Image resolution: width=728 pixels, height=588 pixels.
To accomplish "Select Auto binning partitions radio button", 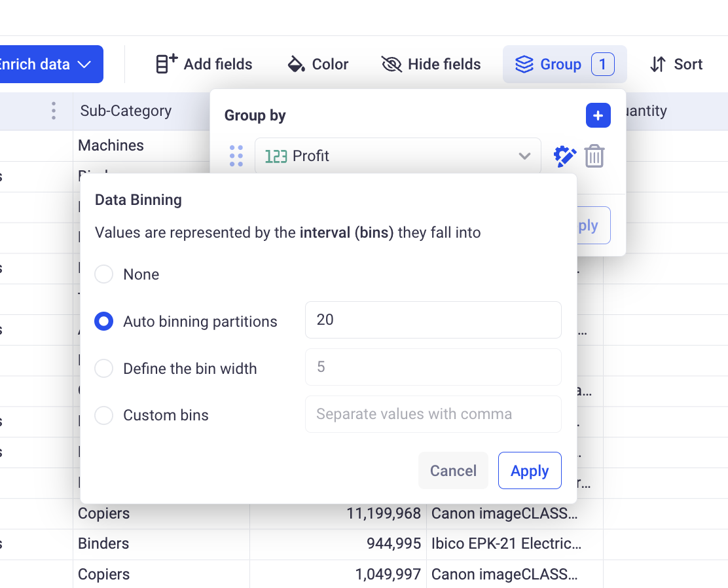I will click(104, 322).
